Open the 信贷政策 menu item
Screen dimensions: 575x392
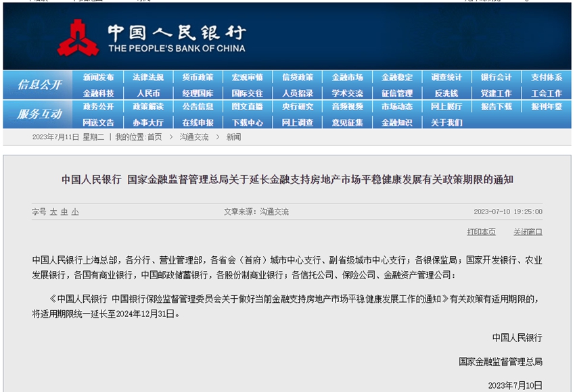(298, 77)
